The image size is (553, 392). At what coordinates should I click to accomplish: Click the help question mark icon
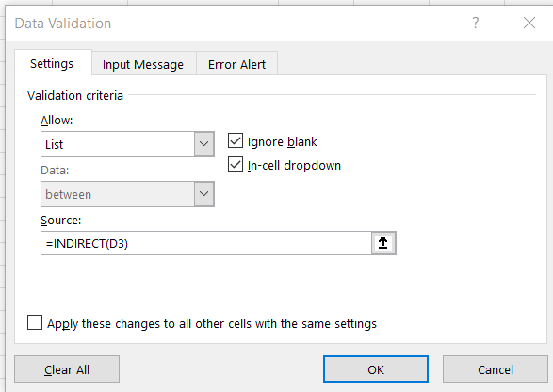pyautogui.click(x=476, y=23)
